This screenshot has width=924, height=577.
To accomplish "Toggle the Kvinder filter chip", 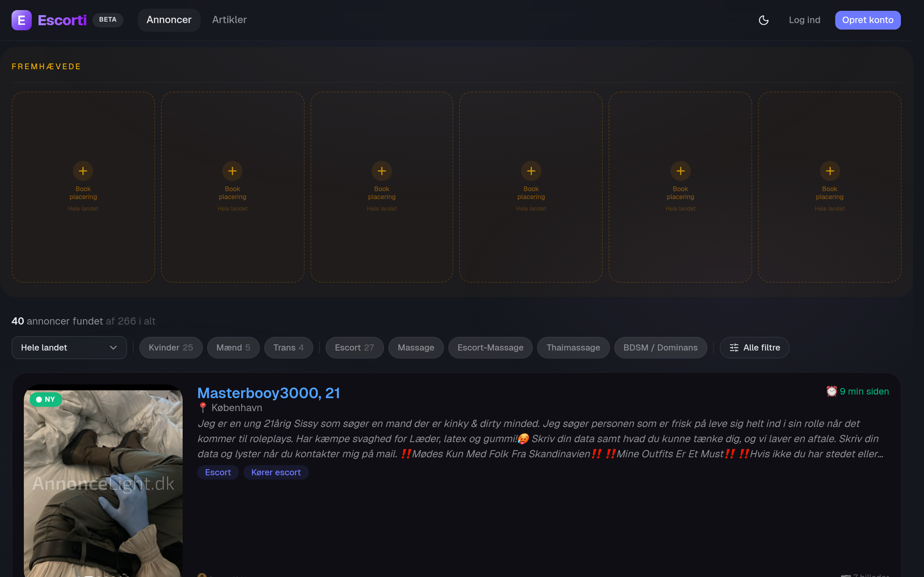I will pyautogui.click(x=171, y=348).
